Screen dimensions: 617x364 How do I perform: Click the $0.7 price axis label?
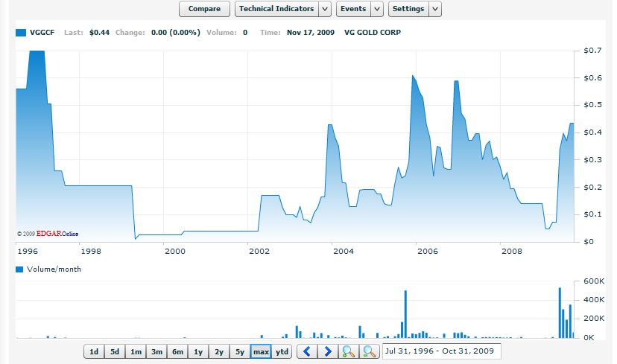coord(592,51)
